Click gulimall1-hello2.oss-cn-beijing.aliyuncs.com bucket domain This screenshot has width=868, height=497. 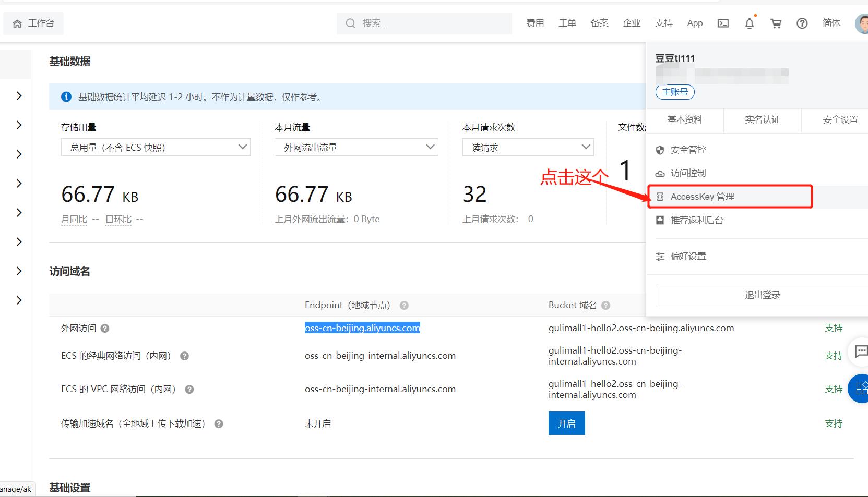click(641, 328)
